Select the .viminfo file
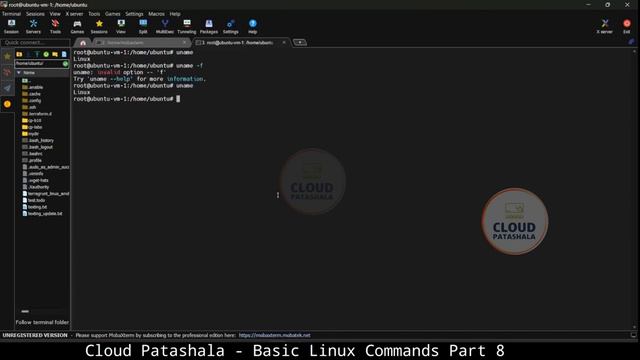Image resolution: width=640 pixels, height=360 pixels. click(33, 173)
